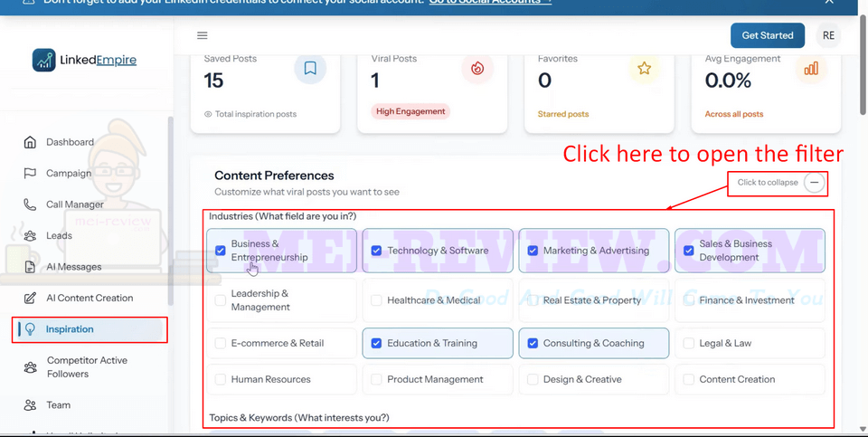This screenshot has height=437, width=868.
Task: Click the Campaign flag icon
Action: click(x=30, y=174)
